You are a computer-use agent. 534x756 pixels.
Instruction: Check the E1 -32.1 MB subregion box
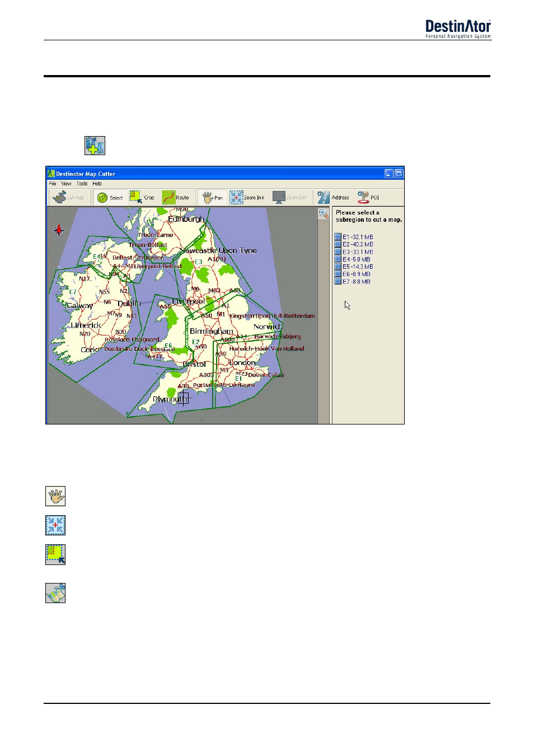click(338, 237)
